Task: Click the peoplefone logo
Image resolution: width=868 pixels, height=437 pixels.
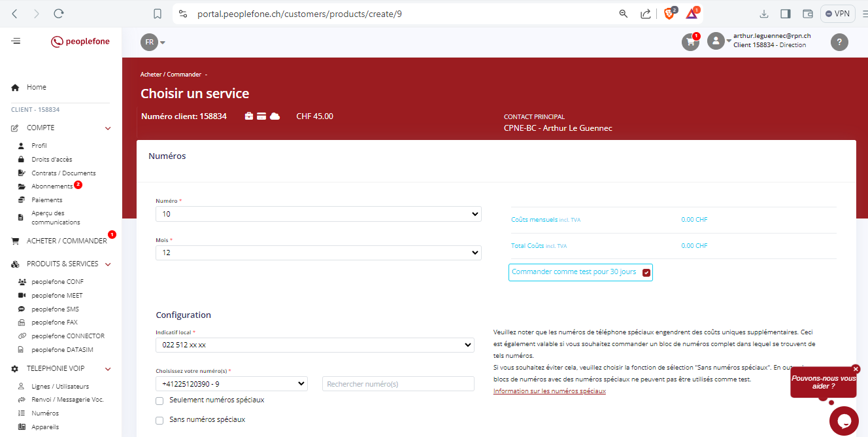Action: pyautogui.click(x=80, y=41)
